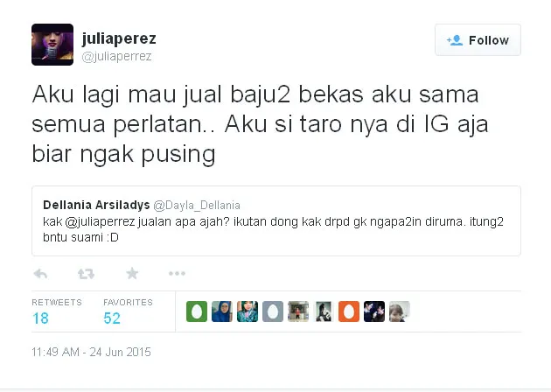The width and height of the screenshot is (551, 392).
Task: Click the reply arrow icon
Action: (40, 274)
